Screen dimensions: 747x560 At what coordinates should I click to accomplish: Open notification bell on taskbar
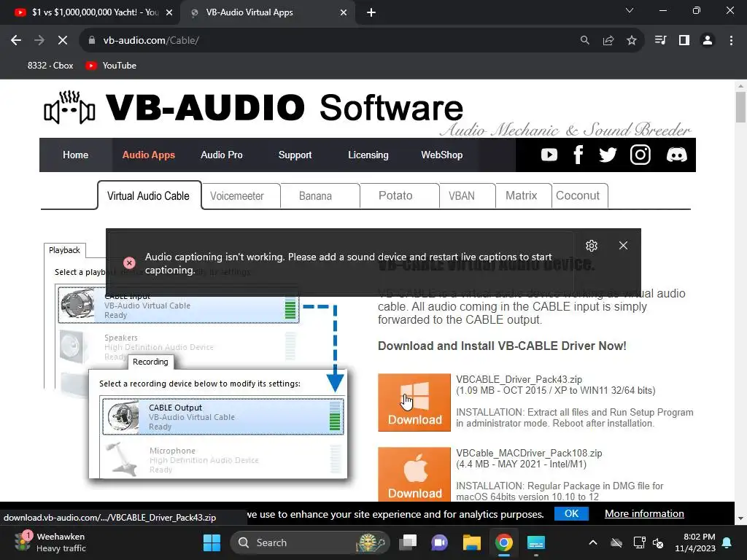click(727, 542)
